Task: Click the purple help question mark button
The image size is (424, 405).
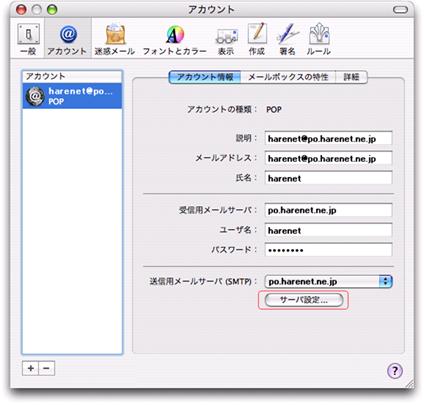Action: pos(395,370)
